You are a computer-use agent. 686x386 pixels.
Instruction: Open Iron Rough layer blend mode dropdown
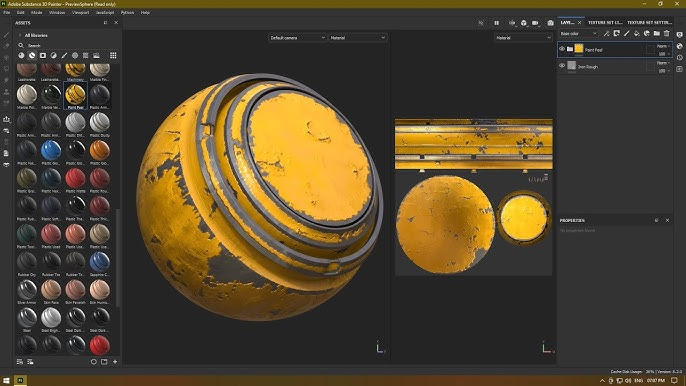click(663, 63)
